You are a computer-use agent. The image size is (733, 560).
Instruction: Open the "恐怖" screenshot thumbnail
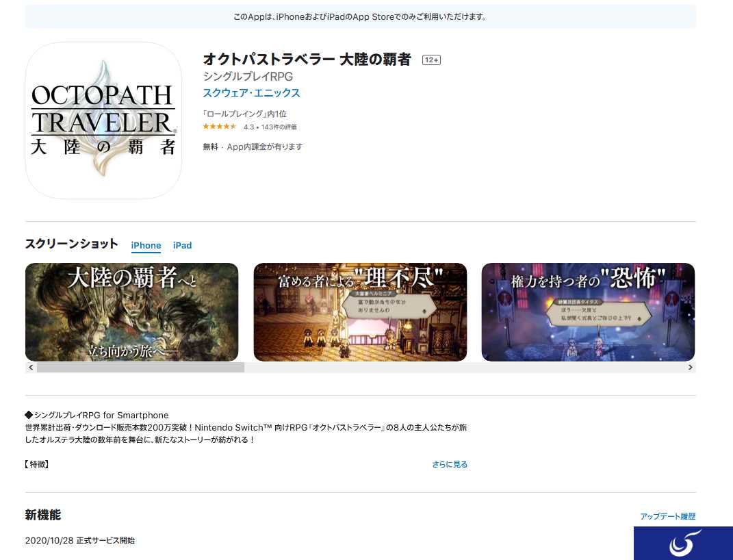click(588, 311)
